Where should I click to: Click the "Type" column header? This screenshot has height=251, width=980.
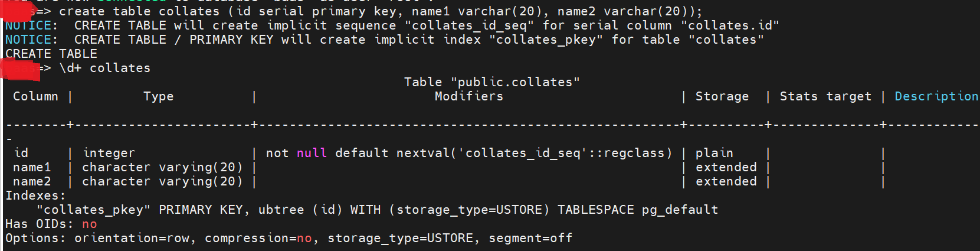[x=158, y=96]
